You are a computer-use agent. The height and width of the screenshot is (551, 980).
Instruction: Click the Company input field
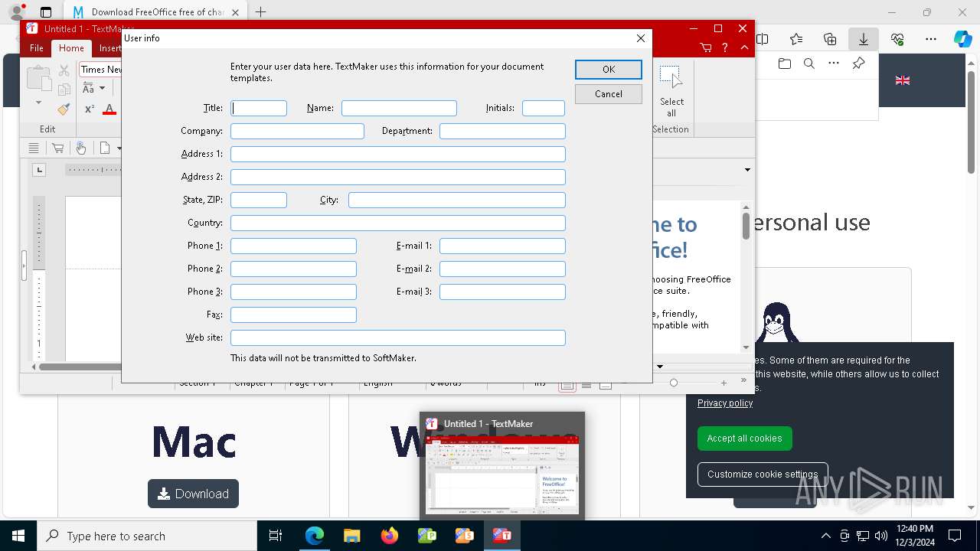point(297,132)
